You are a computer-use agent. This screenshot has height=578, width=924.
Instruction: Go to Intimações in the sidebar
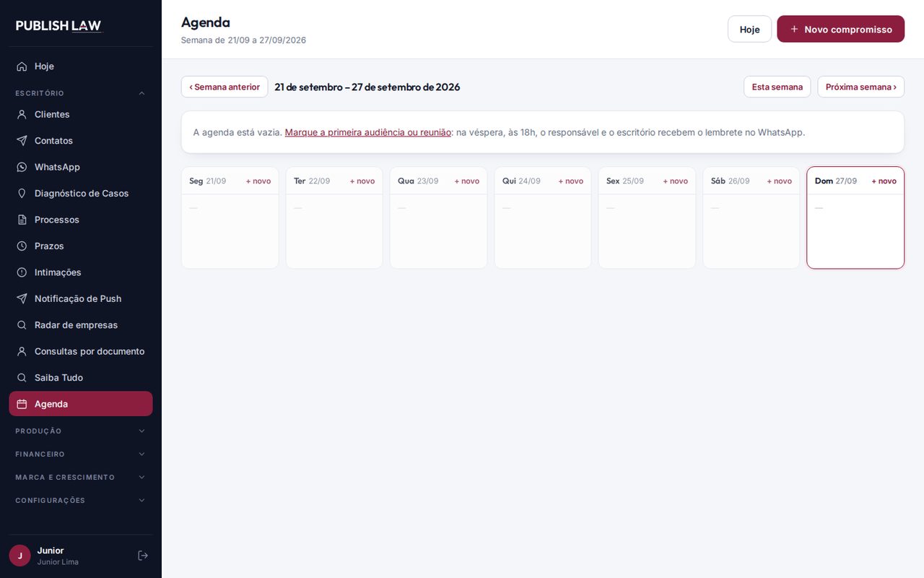(x=81, y=272)
